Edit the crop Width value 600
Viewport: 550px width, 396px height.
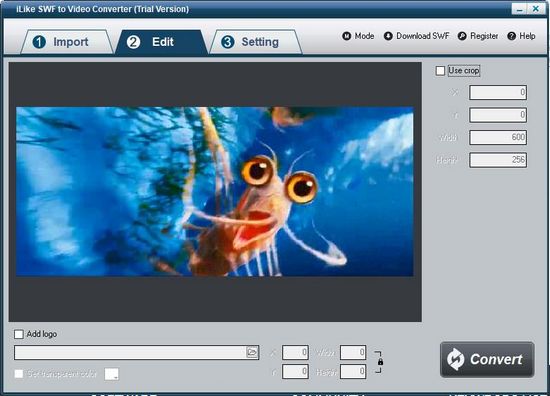click(498, 137)
